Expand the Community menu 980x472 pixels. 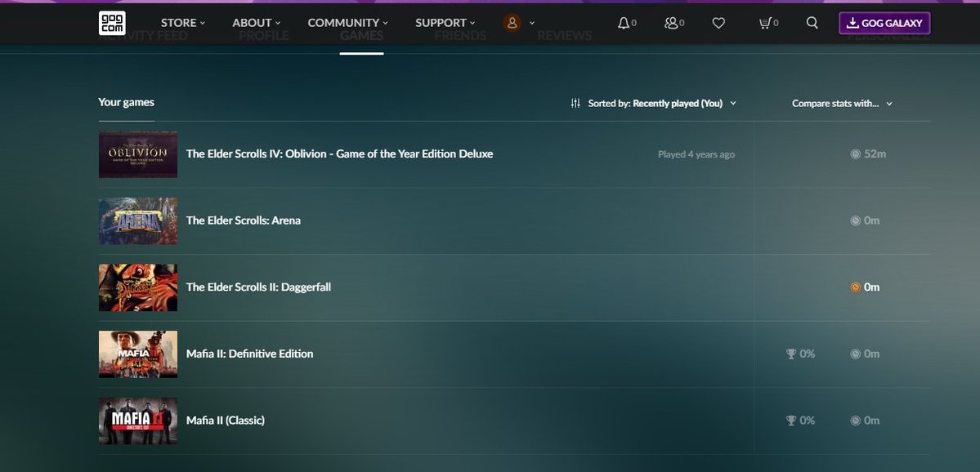point(347,23)
